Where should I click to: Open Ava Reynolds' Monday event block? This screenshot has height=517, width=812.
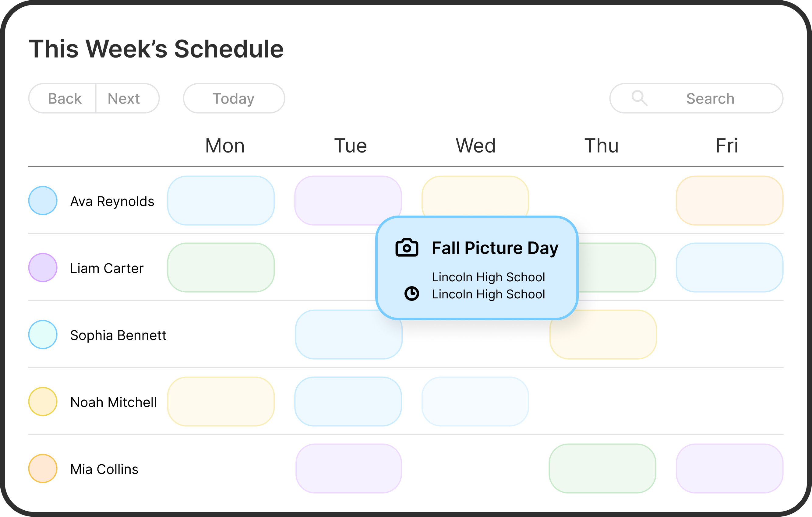click(221, 201)
